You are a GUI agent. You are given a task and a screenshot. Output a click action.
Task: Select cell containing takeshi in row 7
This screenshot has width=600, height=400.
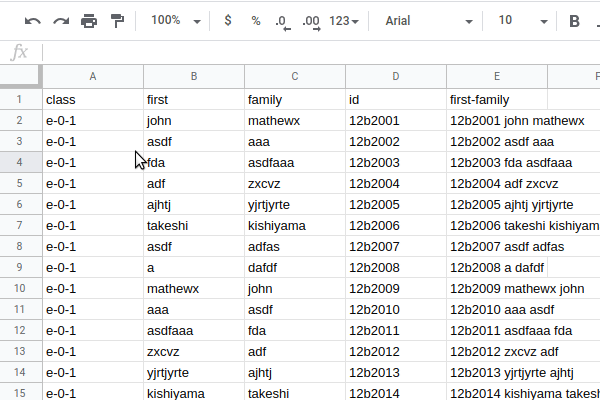pyautogui.click(x=194, y=225)
